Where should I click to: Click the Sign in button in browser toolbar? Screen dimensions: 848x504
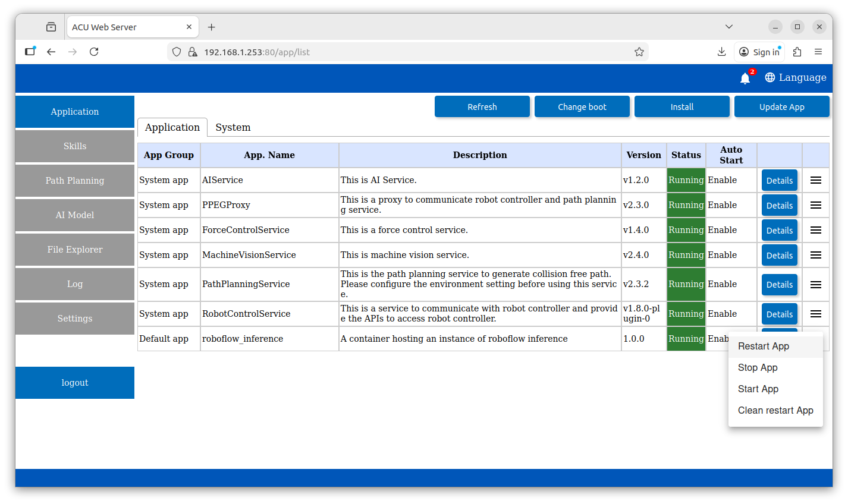pyautogui.click(x=759, y=52)
